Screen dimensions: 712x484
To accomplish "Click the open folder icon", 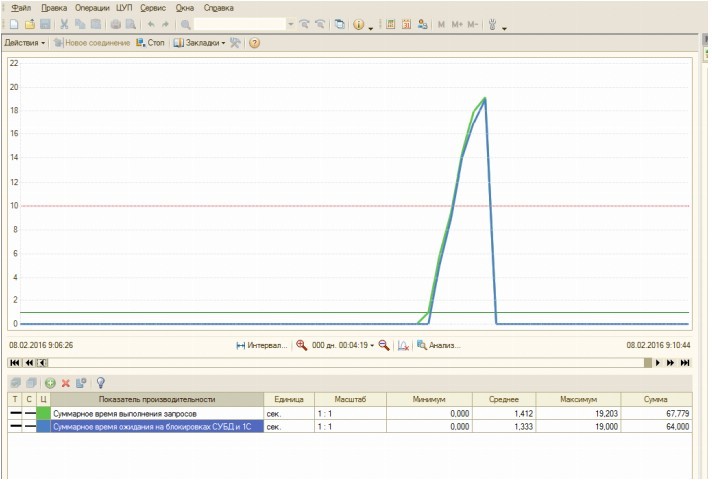I will pyautogui.click(x=30, y=25).
